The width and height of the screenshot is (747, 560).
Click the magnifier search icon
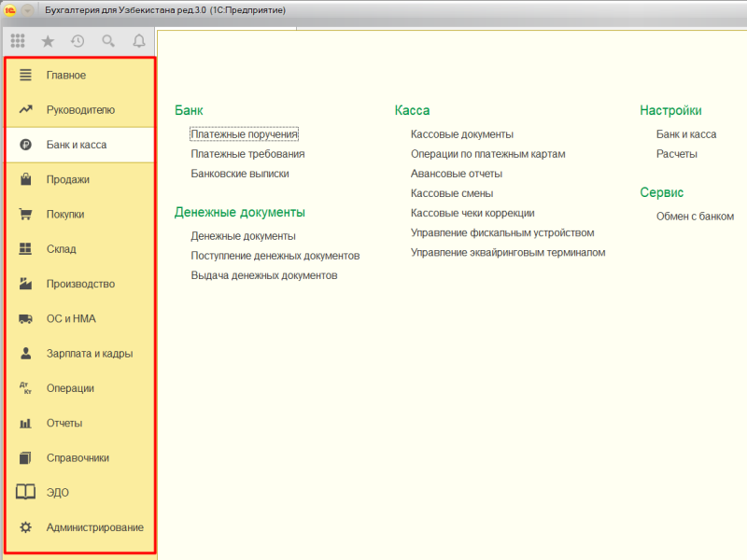pos(108,41)
